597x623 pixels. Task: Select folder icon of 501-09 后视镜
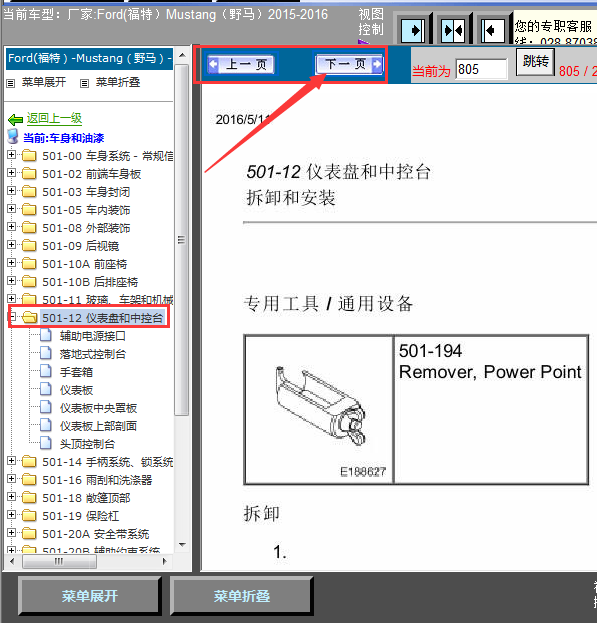[29, 246]
